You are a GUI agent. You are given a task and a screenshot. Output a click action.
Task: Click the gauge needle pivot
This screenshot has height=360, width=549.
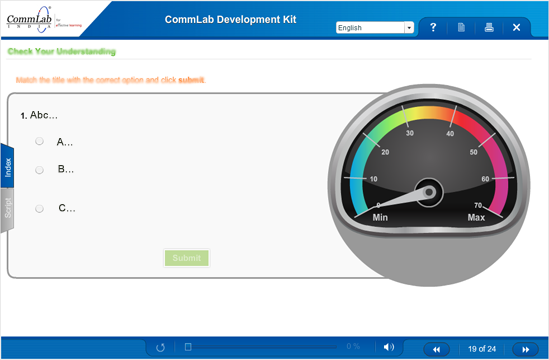pyautogui.click(x=429, y=192)
